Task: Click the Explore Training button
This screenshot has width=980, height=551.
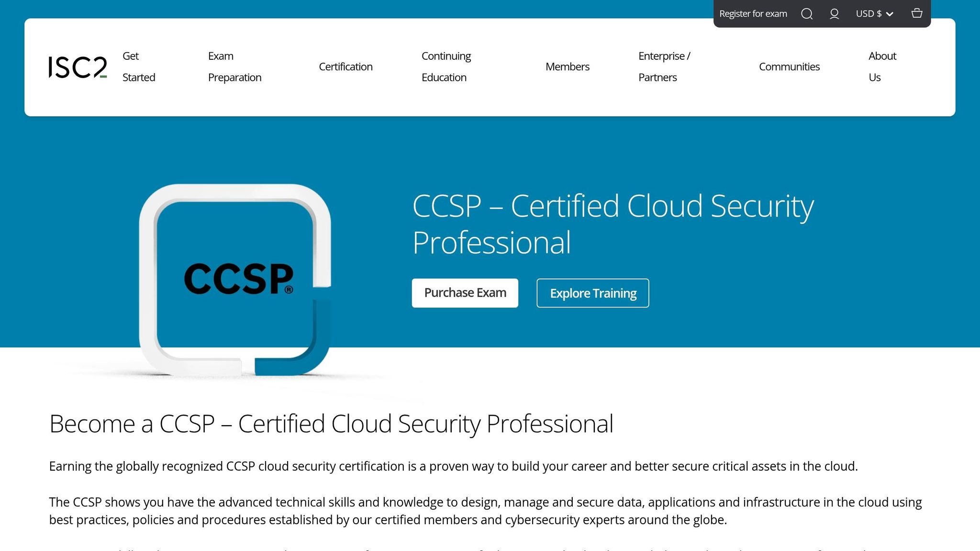Action: click(x=592, y=293)
